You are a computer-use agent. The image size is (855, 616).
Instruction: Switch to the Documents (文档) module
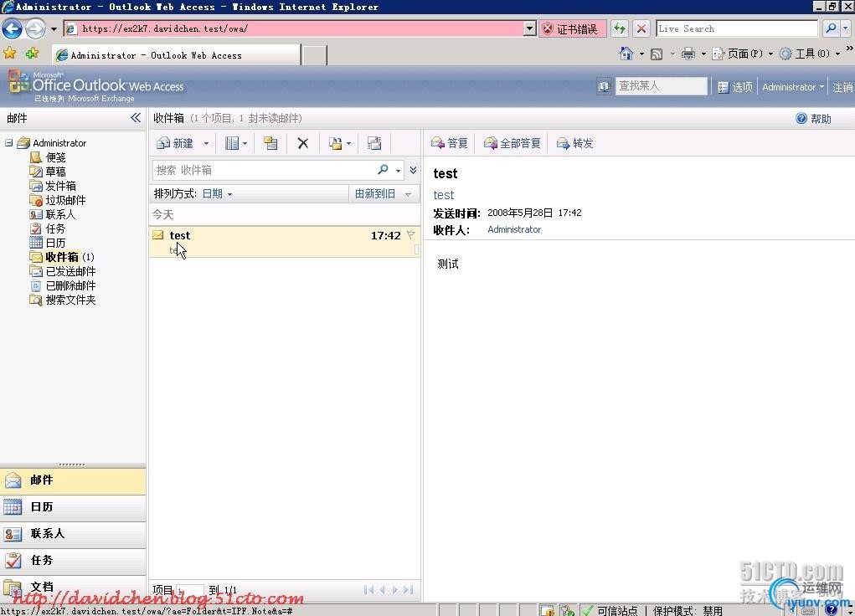(x=73, y=587)
